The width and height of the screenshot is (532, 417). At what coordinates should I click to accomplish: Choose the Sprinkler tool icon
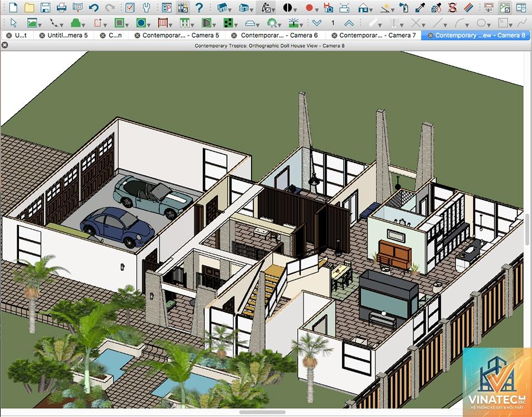click(x=294, y=23)
